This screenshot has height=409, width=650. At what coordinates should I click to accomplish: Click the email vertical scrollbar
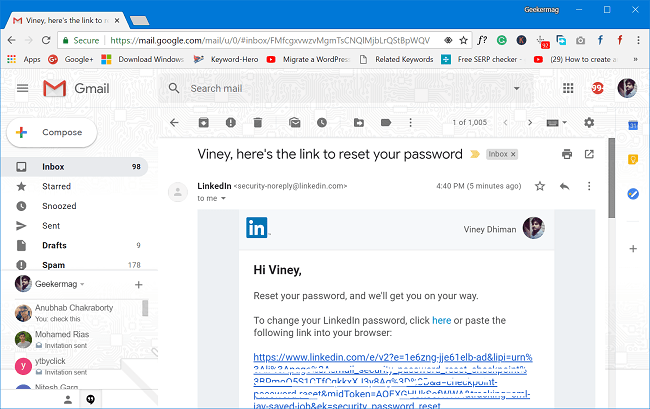tap(611, 178)
